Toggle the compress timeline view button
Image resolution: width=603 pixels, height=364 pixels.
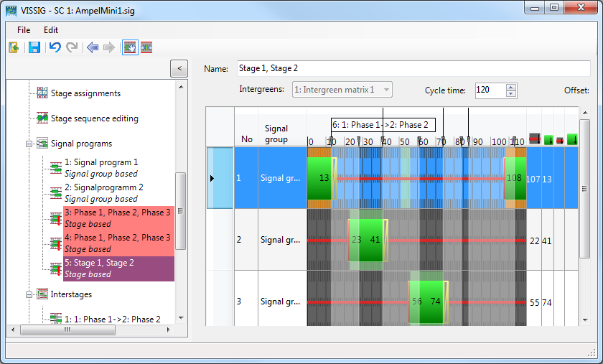coord(146,47)
